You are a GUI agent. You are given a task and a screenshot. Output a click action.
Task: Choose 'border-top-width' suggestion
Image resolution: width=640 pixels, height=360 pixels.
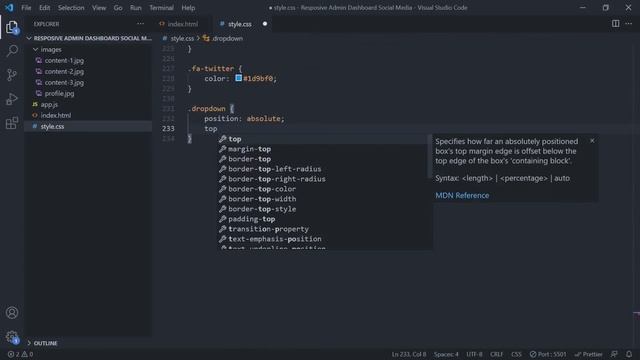click(x=322, y=199)
